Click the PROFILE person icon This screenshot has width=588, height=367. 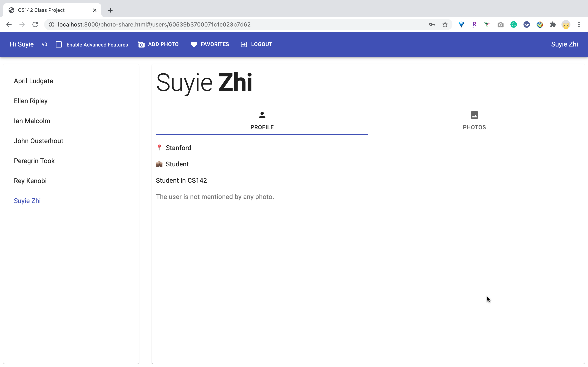(262, 115)
